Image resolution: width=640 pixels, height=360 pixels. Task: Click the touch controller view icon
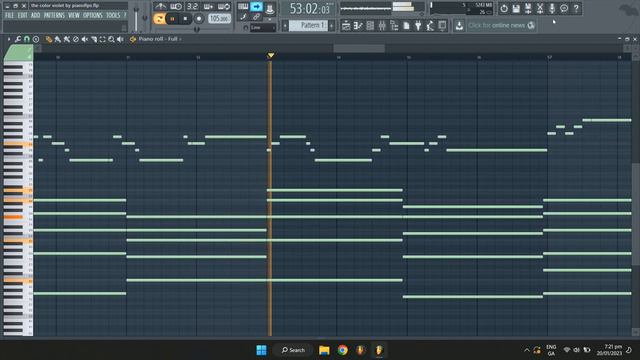442,26
